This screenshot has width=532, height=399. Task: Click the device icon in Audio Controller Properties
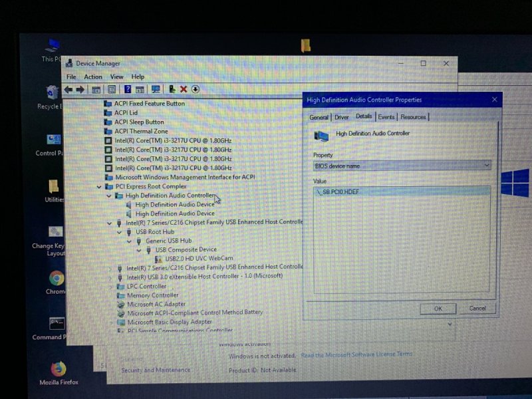coord(321,136)
